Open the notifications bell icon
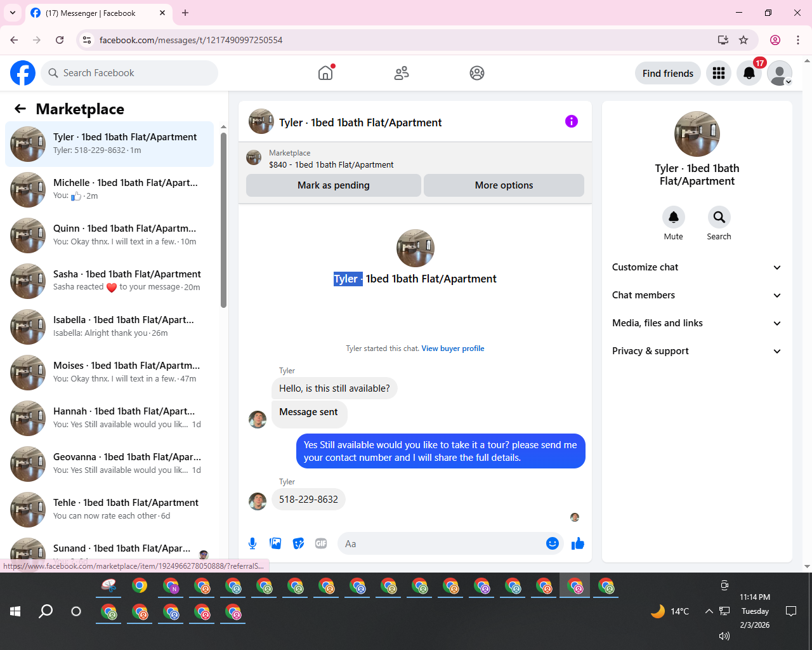 749,73
